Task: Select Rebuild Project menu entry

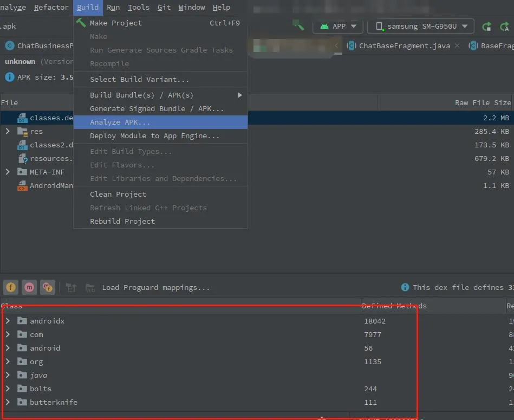Action: tap(160, 221)
